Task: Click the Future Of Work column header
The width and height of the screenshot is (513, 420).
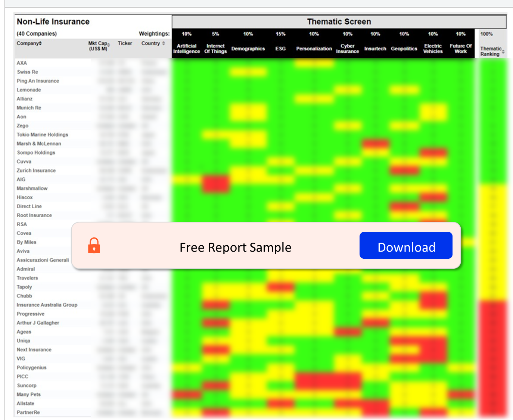Action: coord(461,49)
